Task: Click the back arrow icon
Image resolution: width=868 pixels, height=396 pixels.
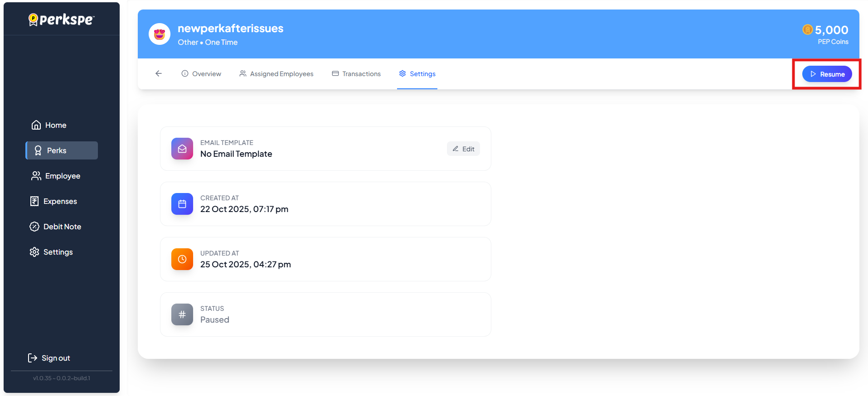Action: coord(159,73)
